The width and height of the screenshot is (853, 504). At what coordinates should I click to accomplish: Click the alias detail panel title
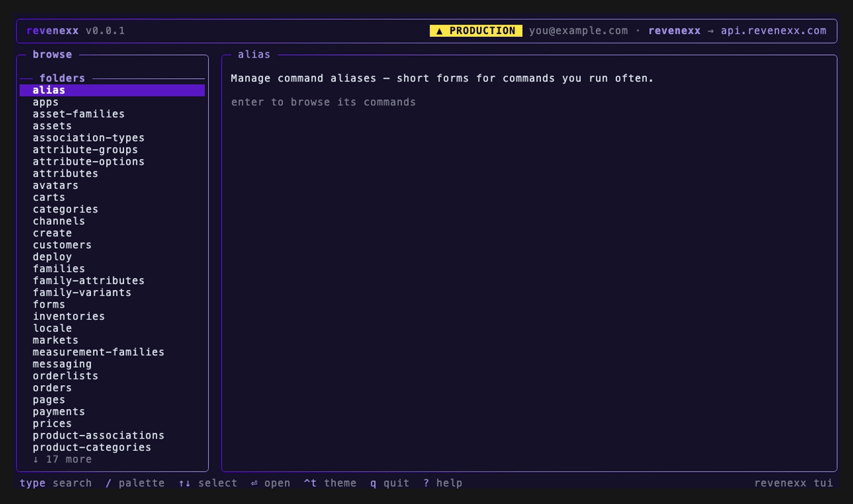pyautogui.click(x=254, y=55)
